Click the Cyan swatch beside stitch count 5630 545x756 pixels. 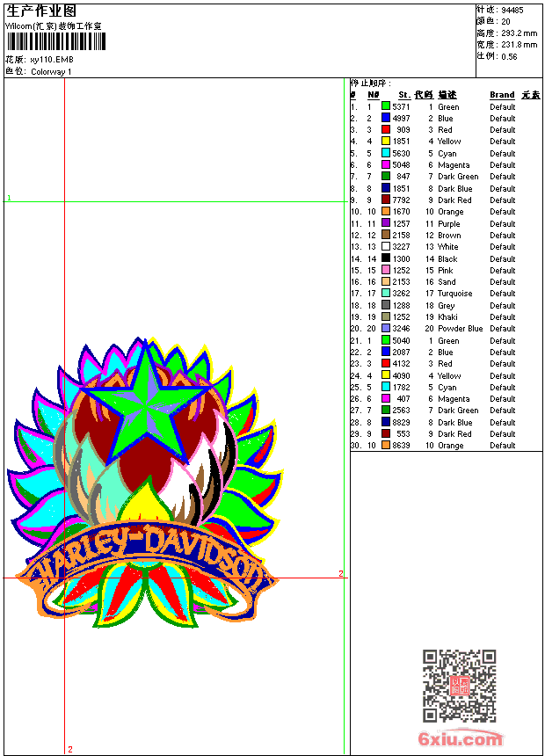point(386,152)
